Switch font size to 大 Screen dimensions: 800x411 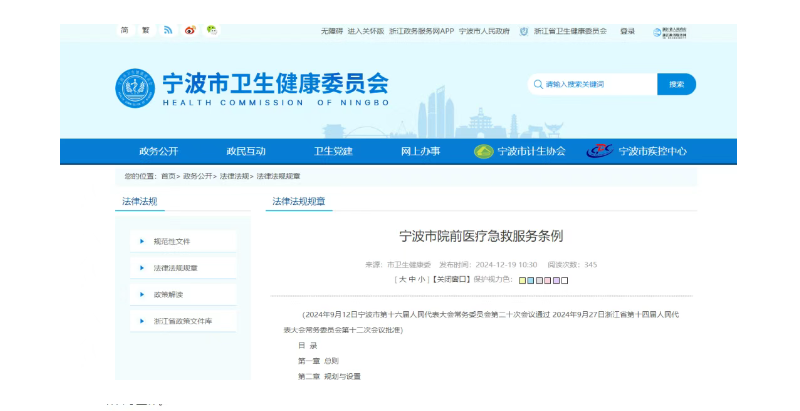click(402, 280)
